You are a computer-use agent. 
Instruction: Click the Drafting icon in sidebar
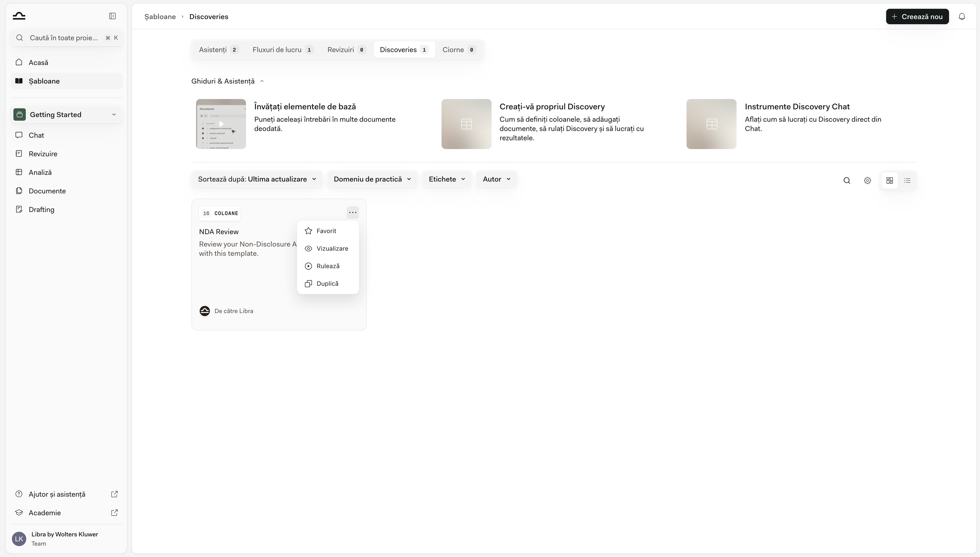[19, 209]
